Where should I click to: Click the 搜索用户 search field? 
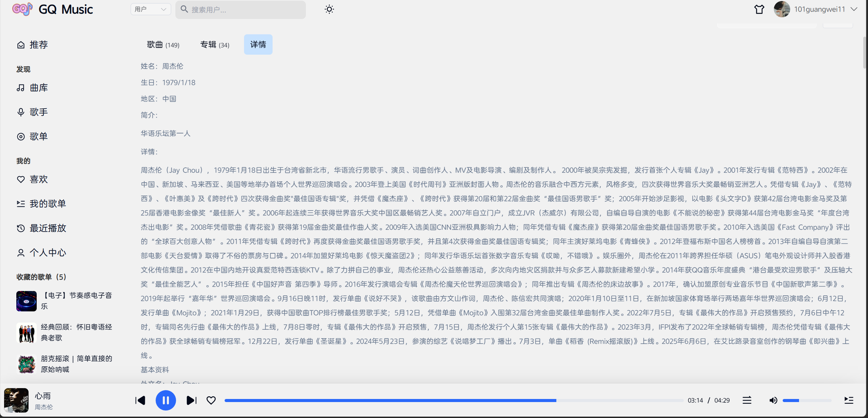pyautogui.click(x=245, y=10)
